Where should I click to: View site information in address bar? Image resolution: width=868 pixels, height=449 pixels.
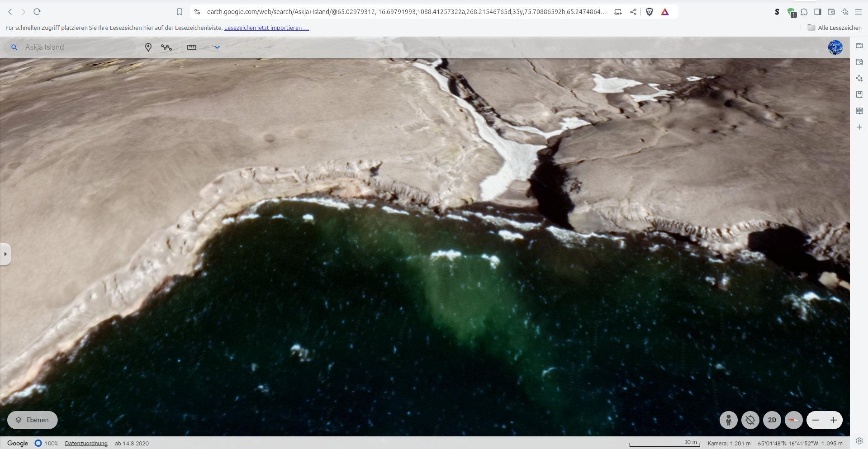point(197,12)
